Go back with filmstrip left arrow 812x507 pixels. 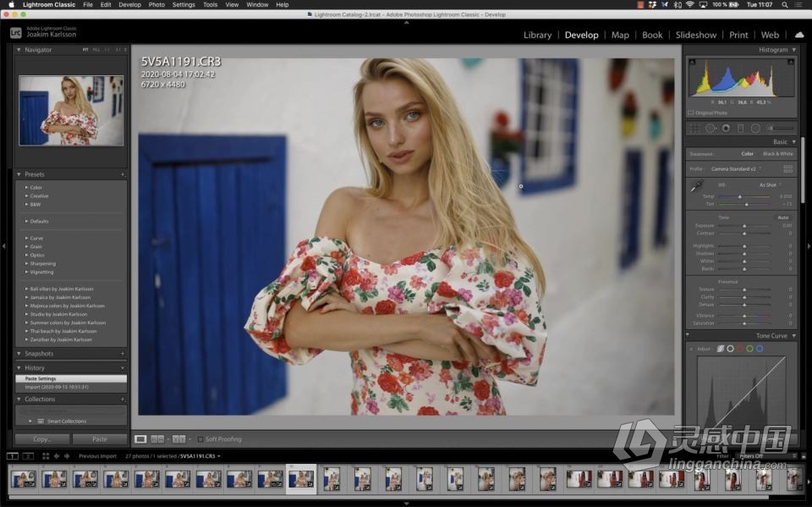[x=57, y=456]
